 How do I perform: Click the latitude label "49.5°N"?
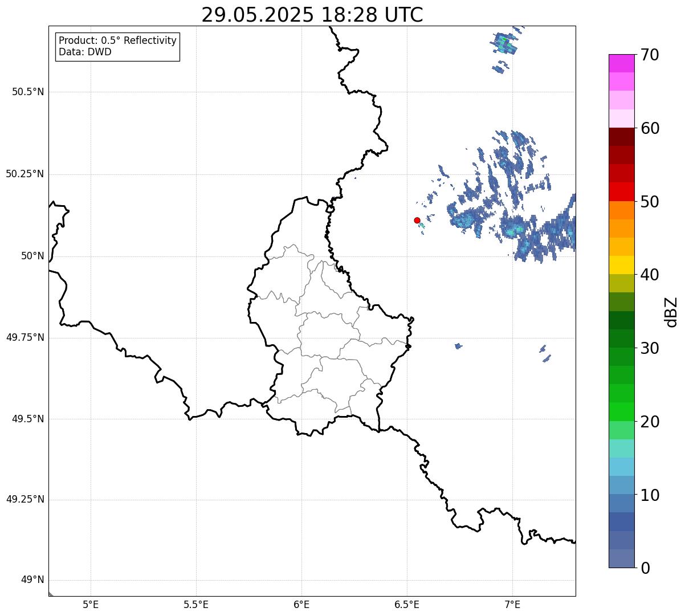point(28,419)
